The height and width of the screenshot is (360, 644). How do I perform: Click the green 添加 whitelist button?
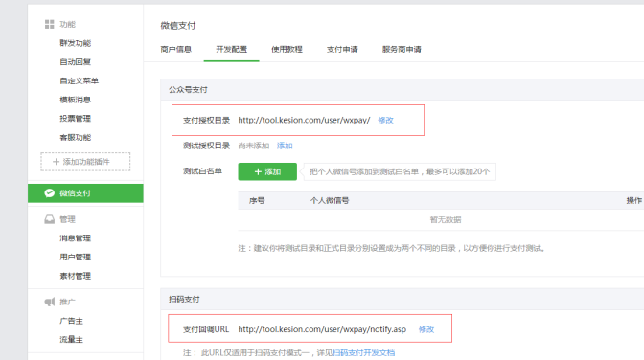[267, 171]
